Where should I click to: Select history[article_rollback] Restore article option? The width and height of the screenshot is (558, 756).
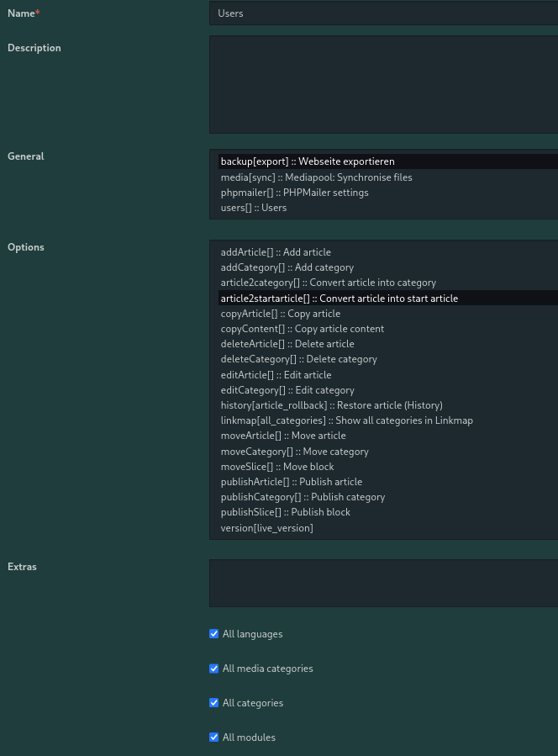[x=331, y=405]
